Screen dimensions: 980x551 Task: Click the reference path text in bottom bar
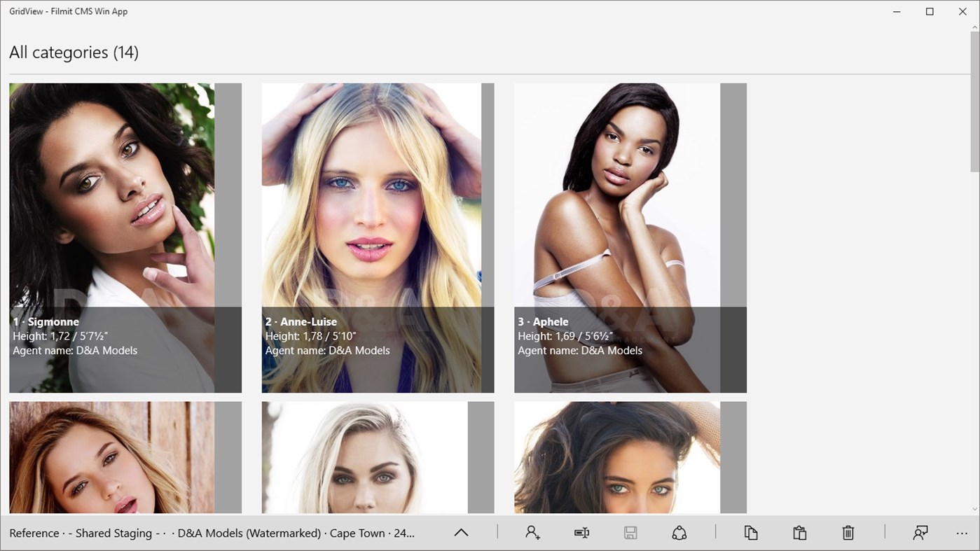(x=212, y=533)
